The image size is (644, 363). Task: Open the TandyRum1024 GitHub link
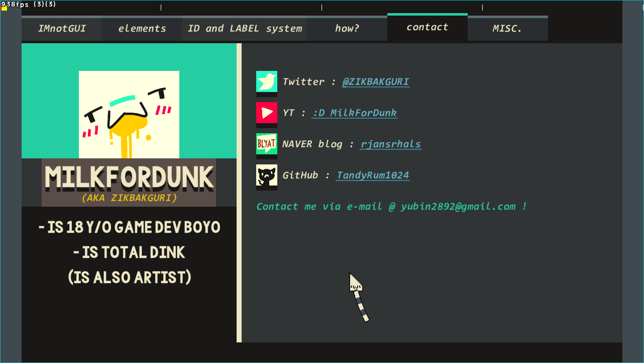pos(373,175)
